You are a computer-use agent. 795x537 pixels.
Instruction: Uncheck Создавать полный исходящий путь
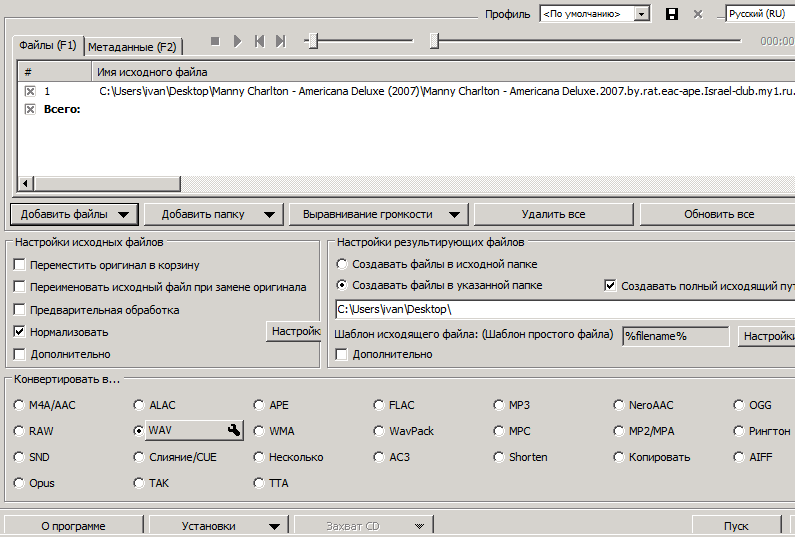pyautogui.click(x=610, y=286)
